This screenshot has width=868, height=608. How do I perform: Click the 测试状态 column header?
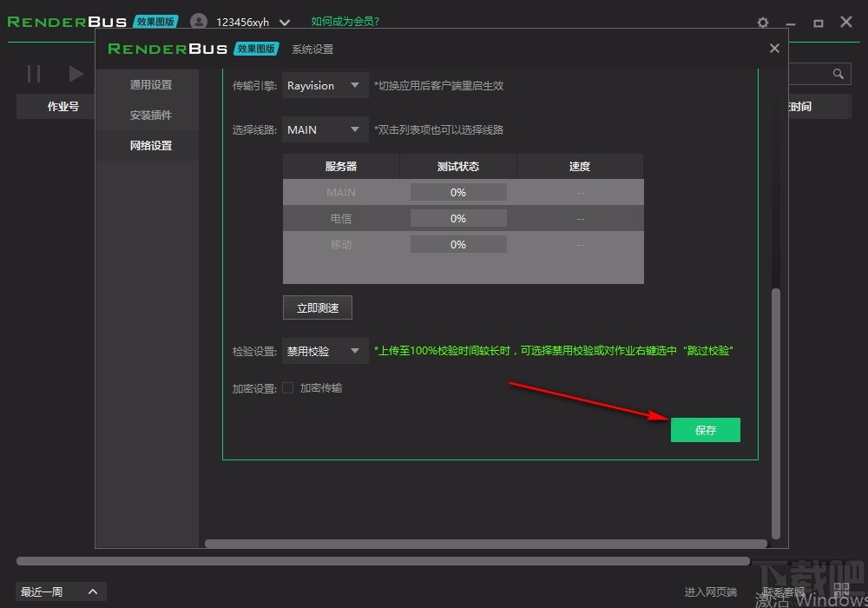(457, 166)
